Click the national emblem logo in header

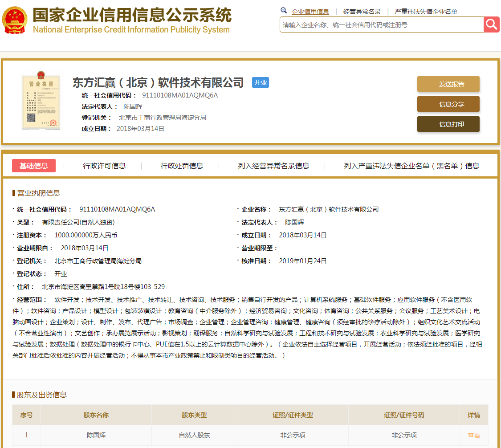tap(14, 20)
